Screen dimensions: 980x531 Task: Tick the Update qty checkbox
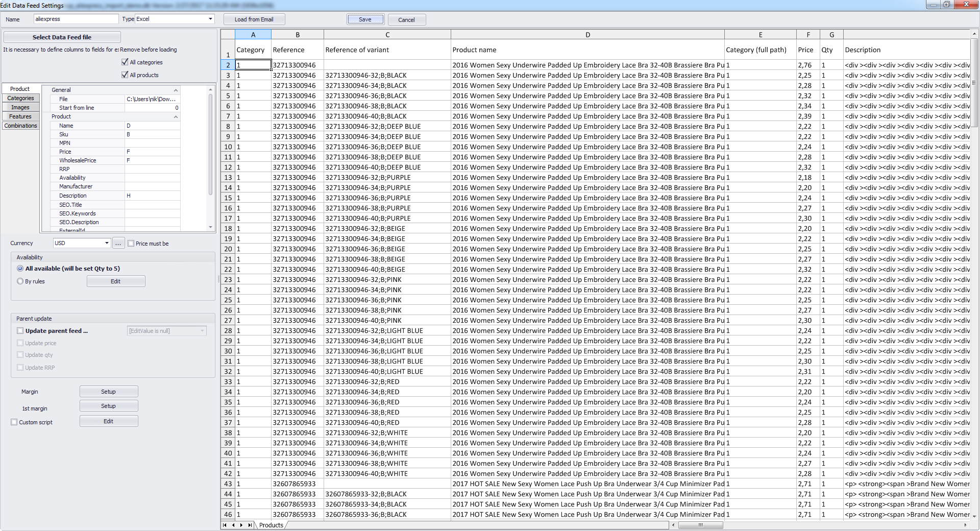pos(20,355)
